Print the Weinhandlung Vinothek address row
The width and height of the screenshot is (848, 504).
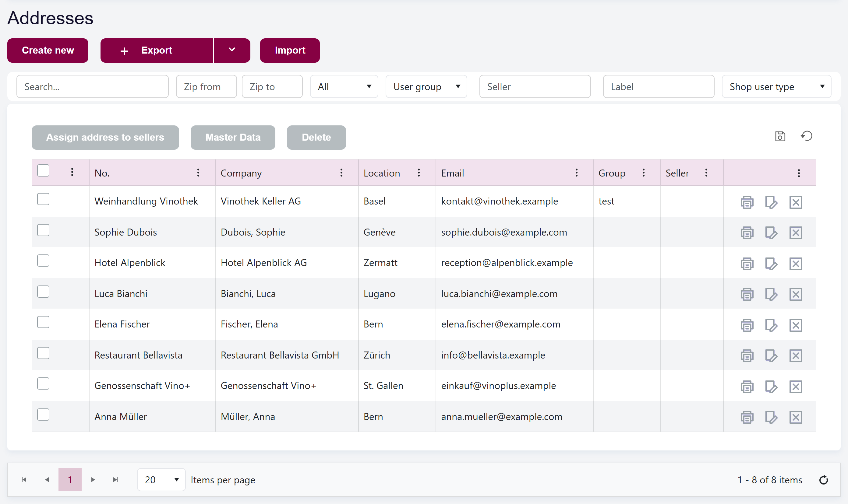(747, 202)
